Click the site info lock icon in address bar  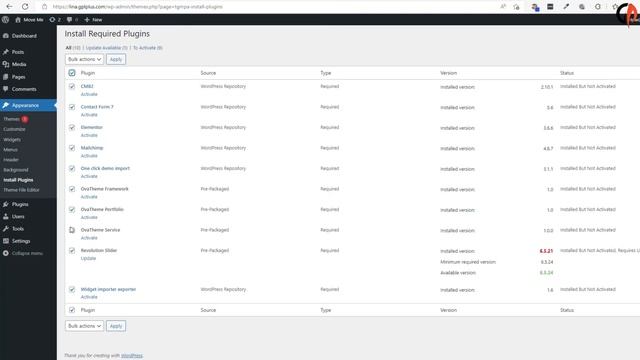pos(44,7)
